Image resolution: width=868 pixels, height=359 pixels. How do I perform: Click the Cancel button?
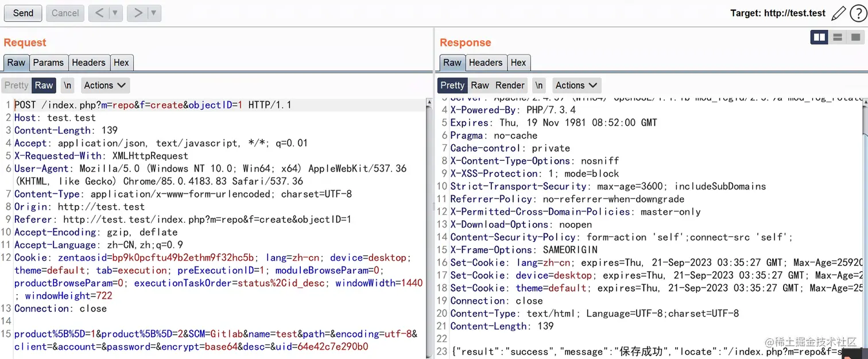pos(65,13)
